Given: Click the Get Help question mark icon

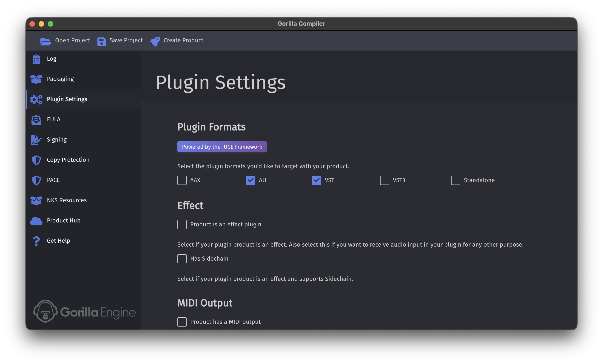Looking at the screenshot, I should 36,241.
